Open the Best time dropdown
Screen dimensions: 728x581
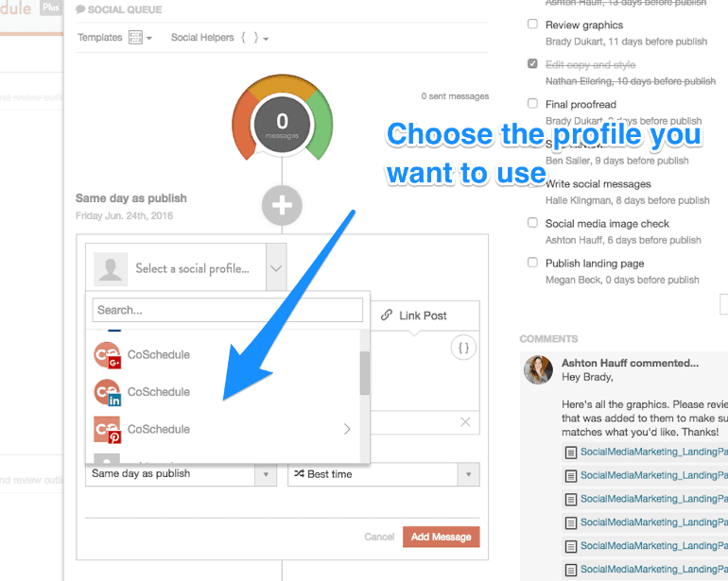click(x=384, y=474)
